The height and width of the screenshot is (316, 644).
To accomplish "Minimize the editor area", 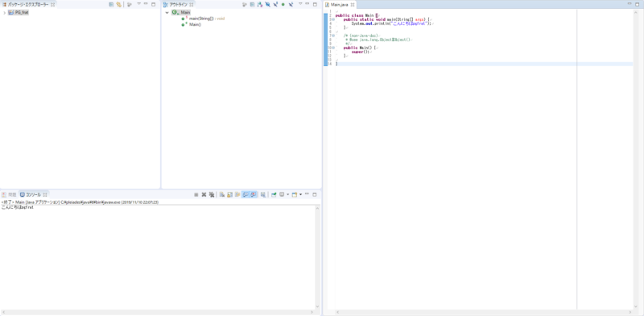I will [x=630, y=4].
